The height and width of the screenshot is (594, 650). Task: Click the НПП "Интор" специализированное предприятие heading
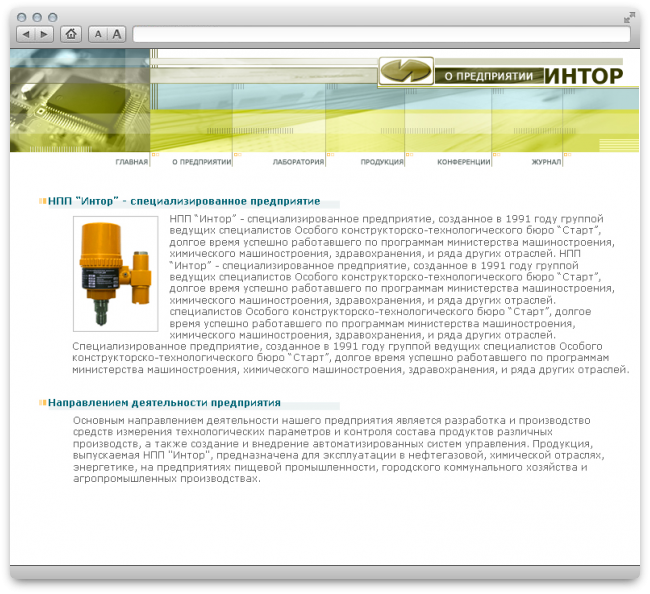[183, 201]
